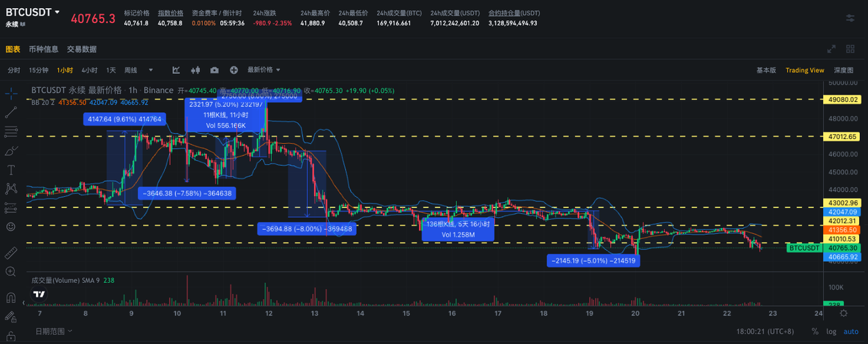
Task: Expand more time intervals after 周线
Action: 151,70
